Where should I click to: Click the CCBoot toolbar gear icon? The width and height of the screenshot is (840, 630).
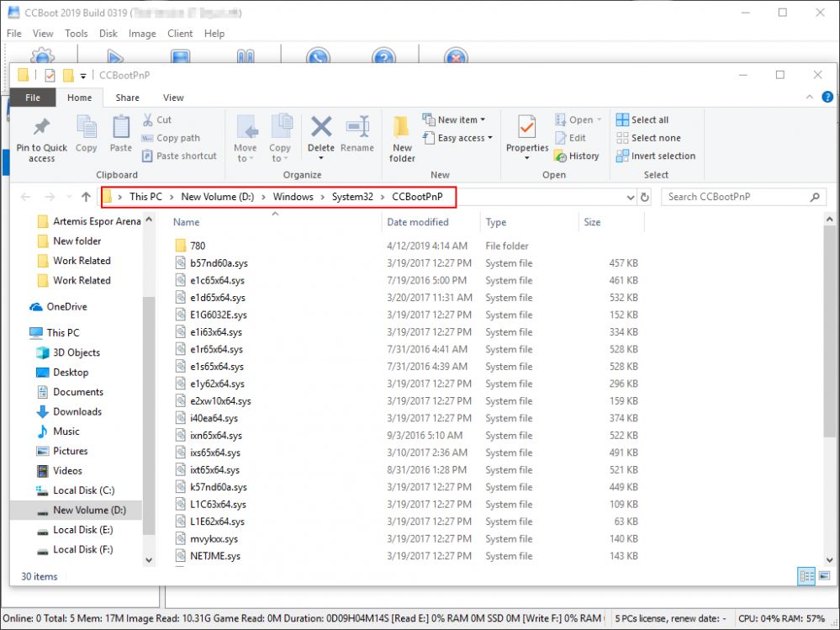pyautogui.click(x=42, y=56)
